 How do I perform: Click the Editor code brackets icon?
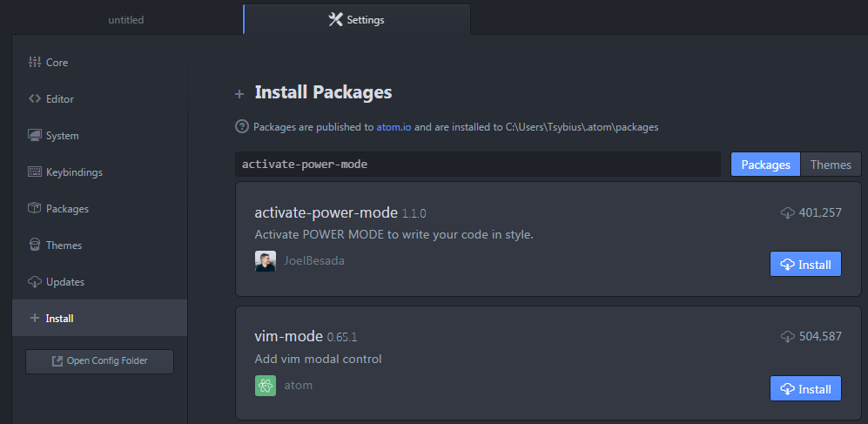tap(34, 99)
